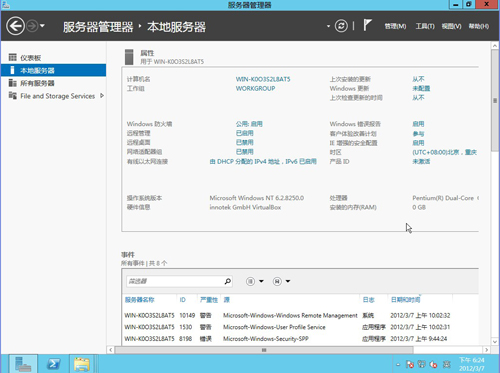
Task: Click computer name WIN-K0O3S2L8AT5 link
Action: (x=263, y=79)
